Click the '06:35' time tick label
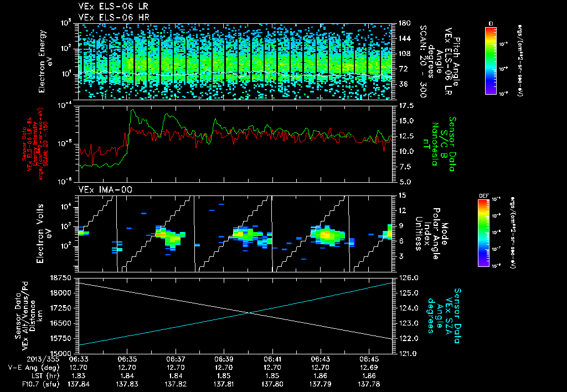 127,359
